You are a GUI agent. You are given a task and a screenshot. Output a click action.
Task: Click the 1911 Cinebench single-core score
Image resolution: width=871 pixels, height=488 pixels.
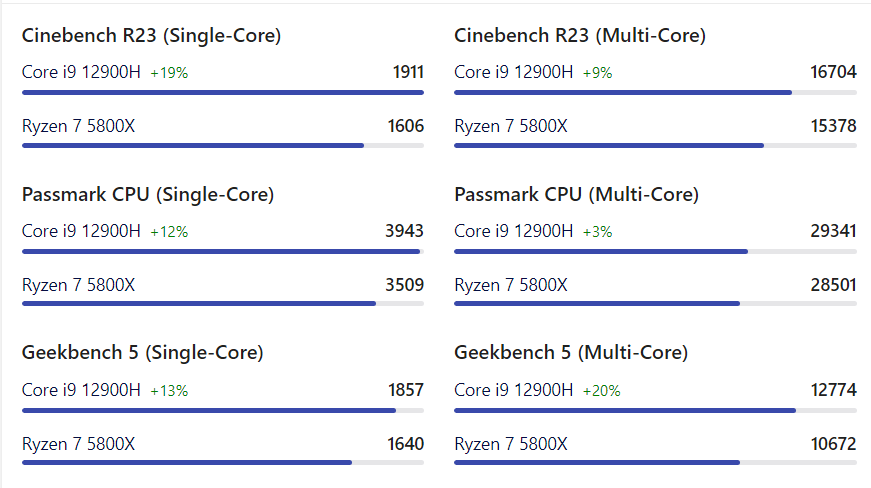(x=408, y=72)
